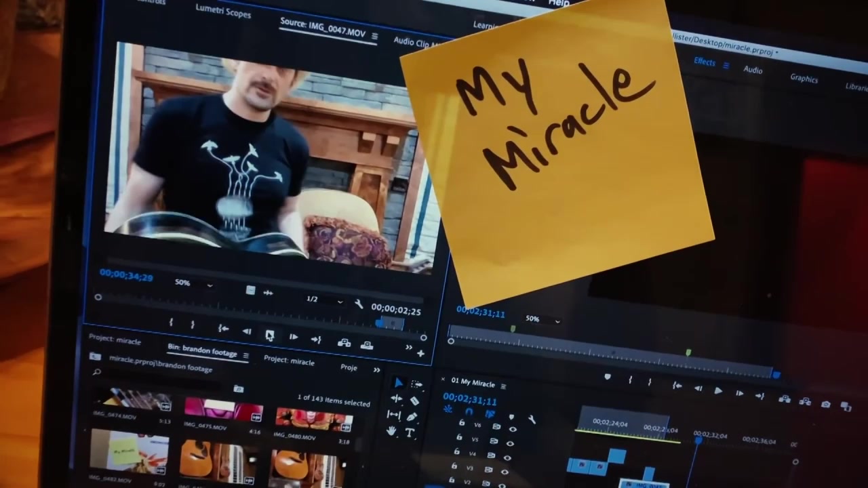Click the Extract button in Program monitor
868x488 pixels.
pos(804,401)
